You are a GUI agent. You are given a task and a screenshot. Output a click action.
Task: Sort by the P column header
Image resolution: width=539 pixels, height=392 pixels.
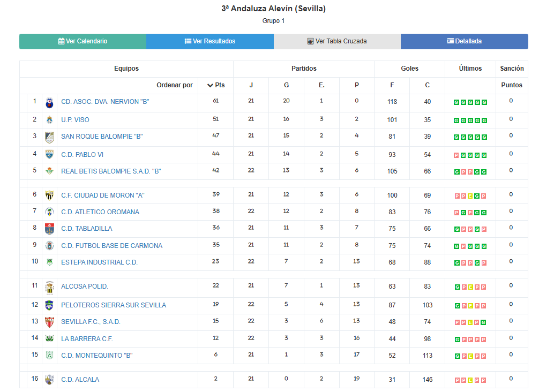(x=357, y=85)
